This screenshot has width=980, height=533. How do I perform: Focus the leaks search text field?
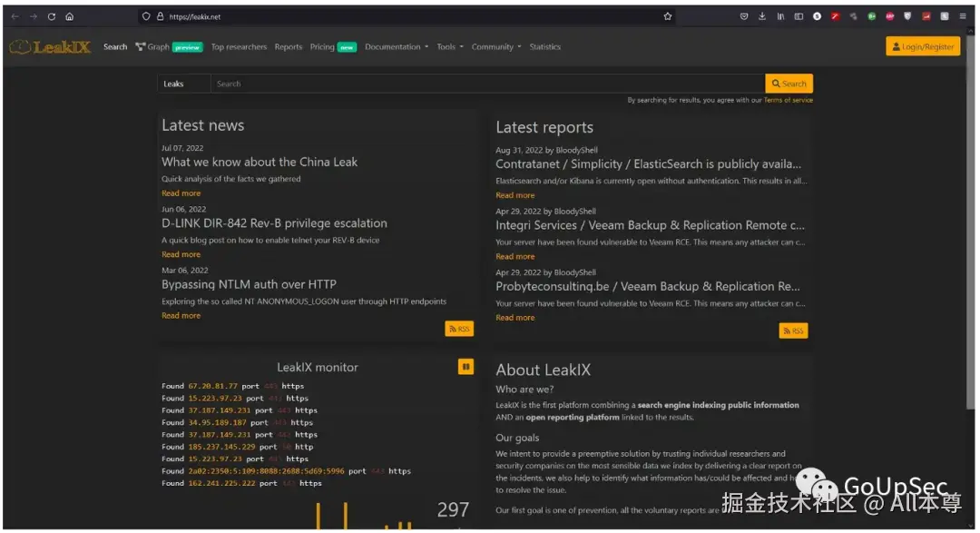487,84
